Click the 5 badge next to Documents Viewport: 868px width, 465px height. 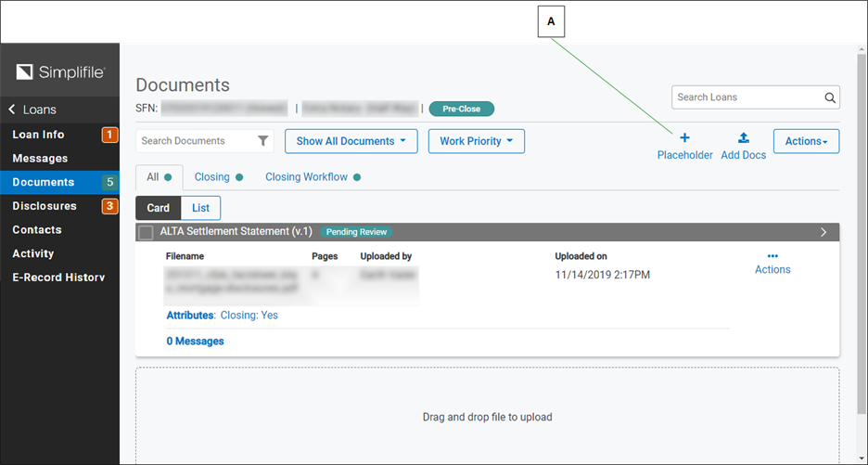(x=109, y=182)
